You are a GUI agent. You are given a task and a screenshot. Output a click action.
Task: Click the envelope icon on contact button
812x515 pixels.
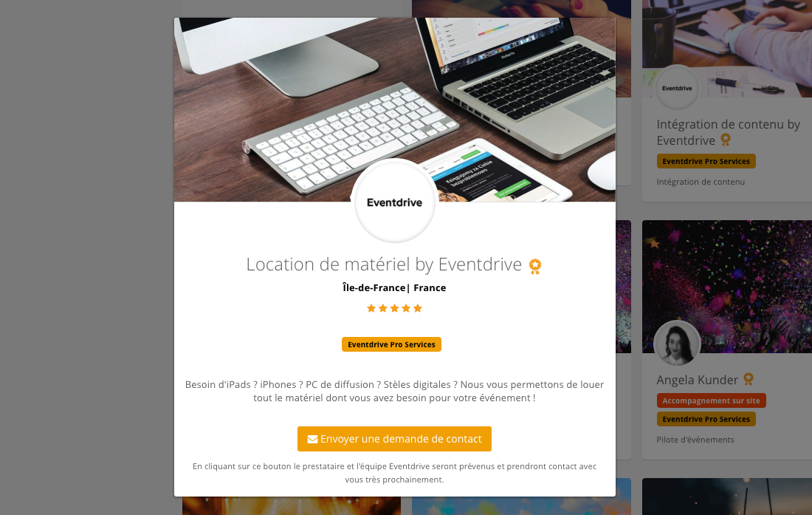[312, 440]
